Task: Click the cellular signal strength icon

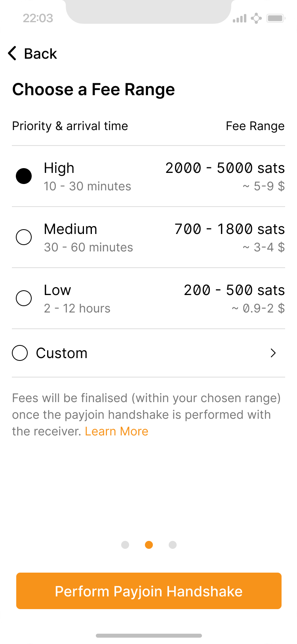Action: (x=240, y=19)
